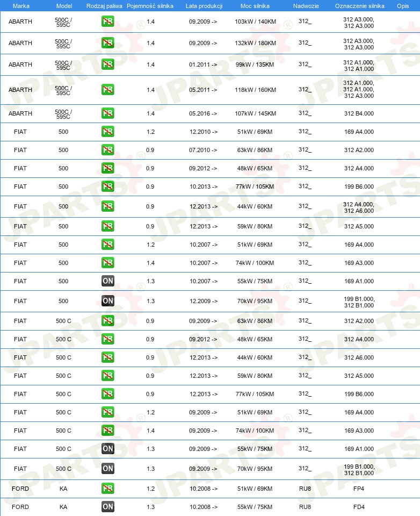Select the Rodzaj paliwa column header
This screenshot has width=420, height=516.
[x=104, y=6]
